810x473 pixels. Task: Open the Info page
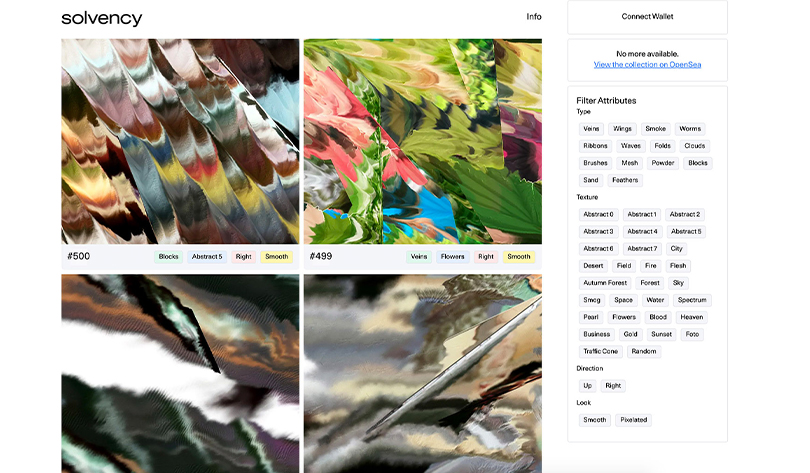click(x=533, y=17)
